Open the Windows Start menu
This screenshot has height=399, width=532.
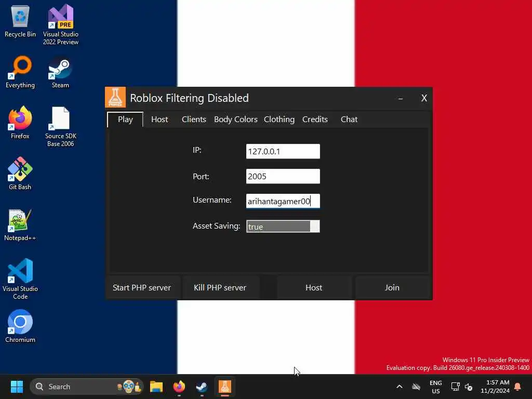tap(17, 387)
